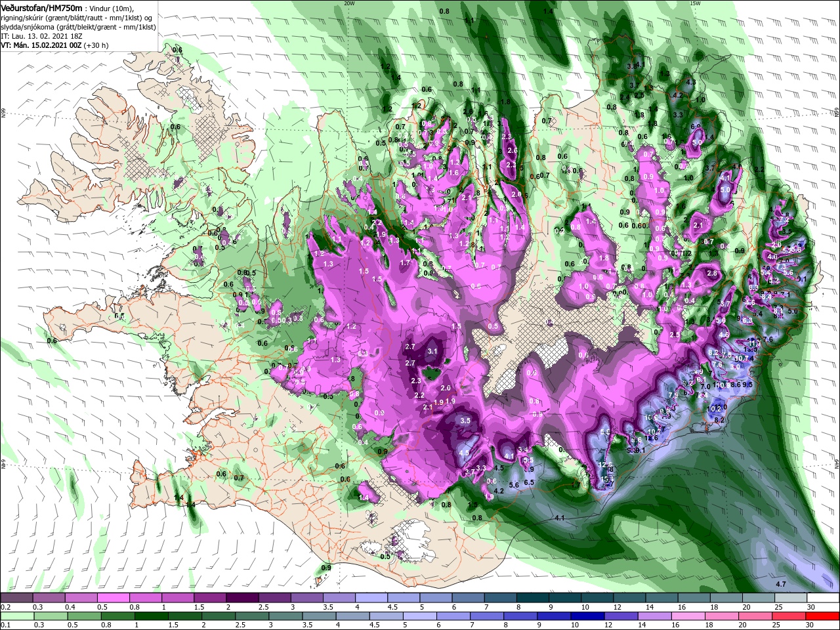The height and width of the screenshot is (630, 840).
Task: Select the 3–3.5 violet upper legend swatch
Action: tap(306, 597)
